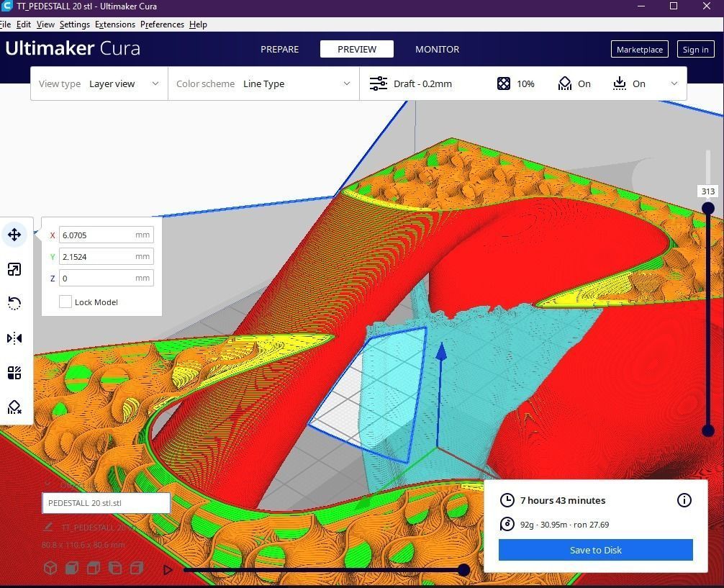Click the clock time estimate icon
The width and height of the screenshot is (724, 588).
(507, 500)
